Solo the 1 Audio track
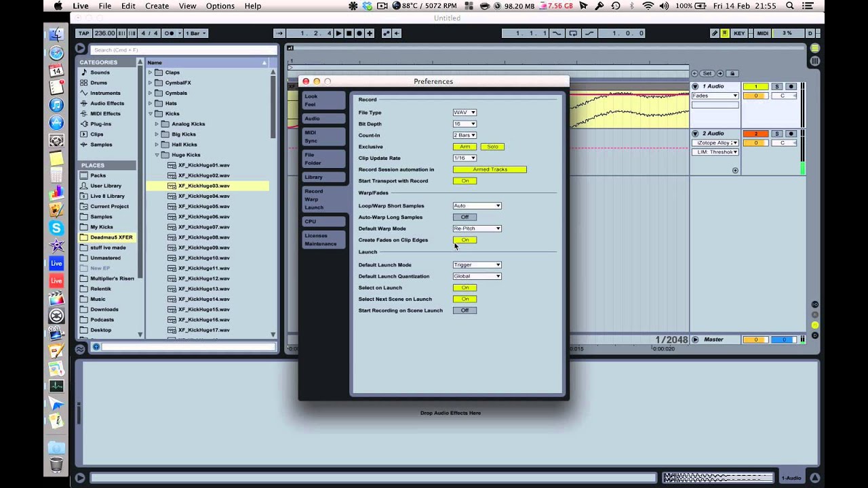The image size is (868, 488). tap(777, 86)
